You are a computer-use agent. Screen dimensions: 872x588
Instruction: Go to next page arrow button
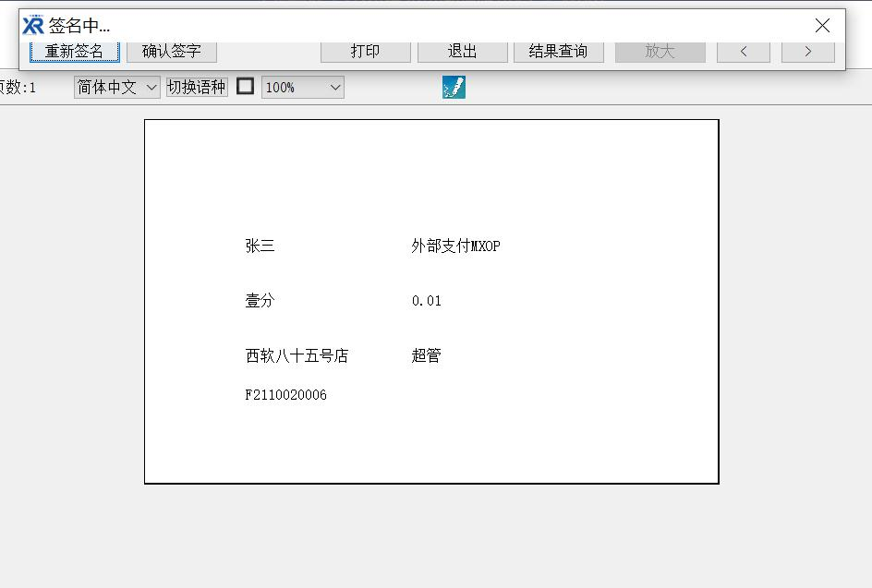(x=808, y=52)
